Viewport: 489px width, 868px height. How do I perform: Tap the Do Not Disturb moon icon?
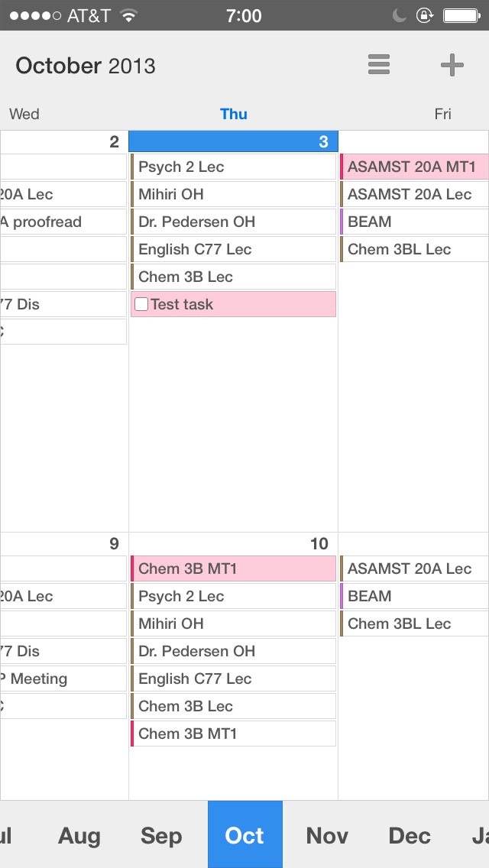coord(400,15)
